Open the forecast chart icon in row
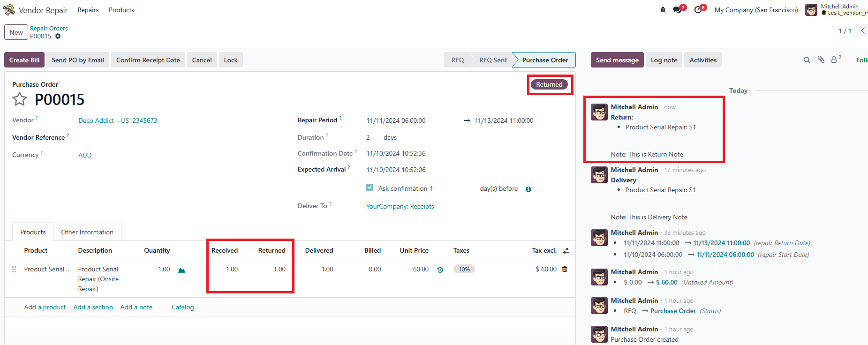Screen dimensions: 868x345 pos(181,270)
